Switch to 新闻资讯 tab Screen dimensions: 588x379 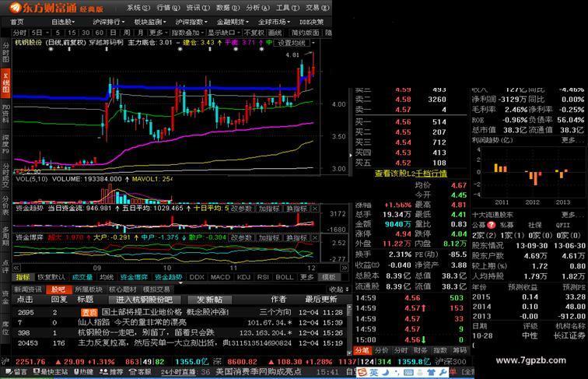click(28, 290)
